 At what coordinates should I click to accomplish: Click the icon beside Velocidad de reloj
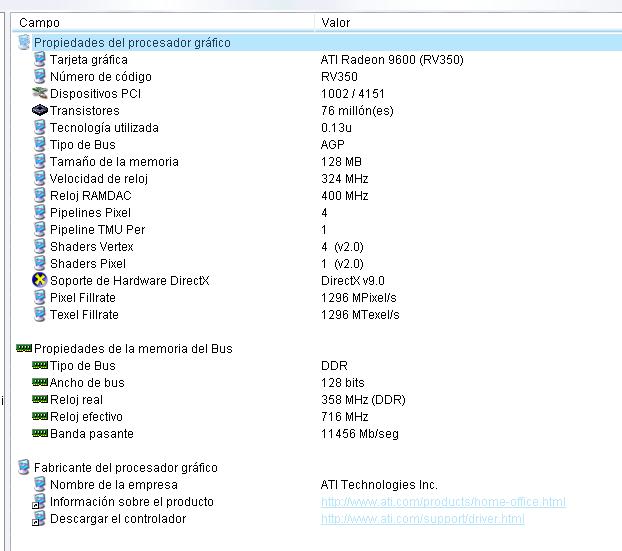[x=40, y=179]
